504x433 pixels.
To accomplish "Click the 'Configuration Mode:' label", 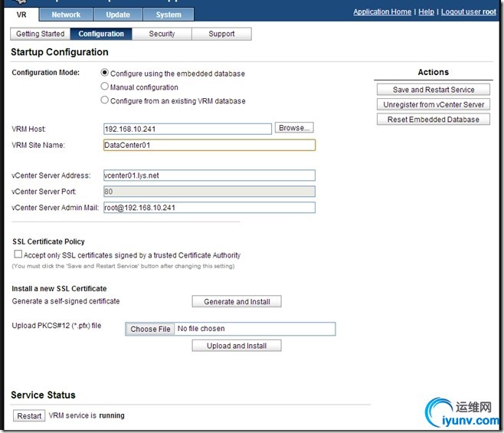I will [x=46, y=72].
